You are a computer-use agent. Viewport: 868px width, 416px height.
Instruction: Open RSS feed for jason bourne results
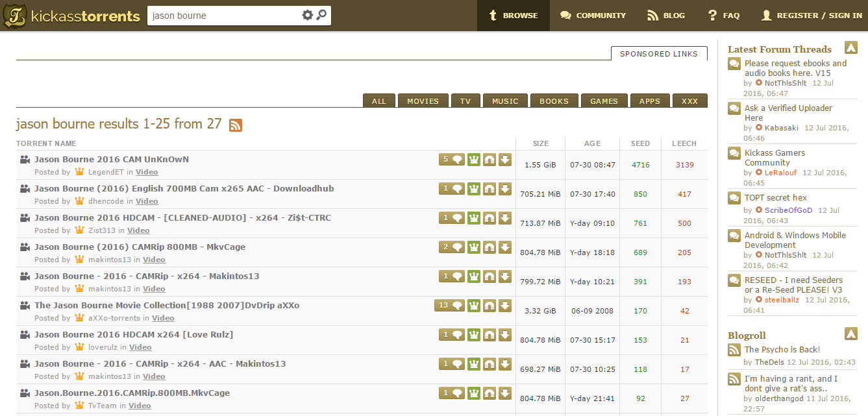click(236, 125)
